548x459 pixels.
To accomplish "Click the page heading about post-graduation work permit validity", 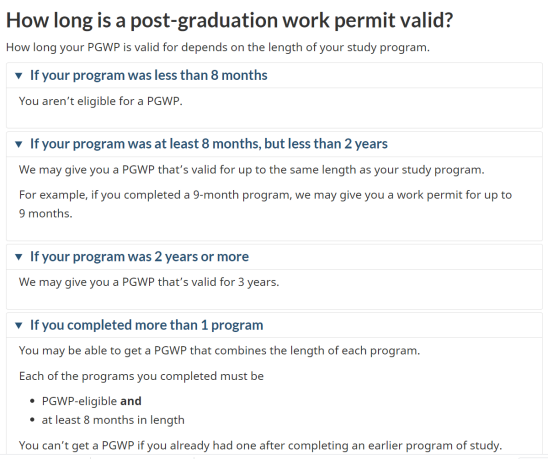I will point(230,20).
